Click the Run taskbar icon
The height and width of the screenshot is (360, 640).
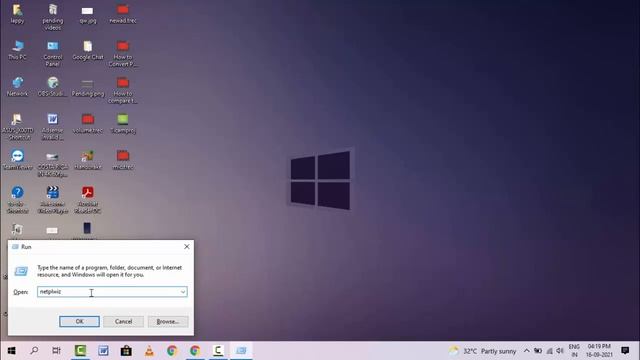pos(241,351)
